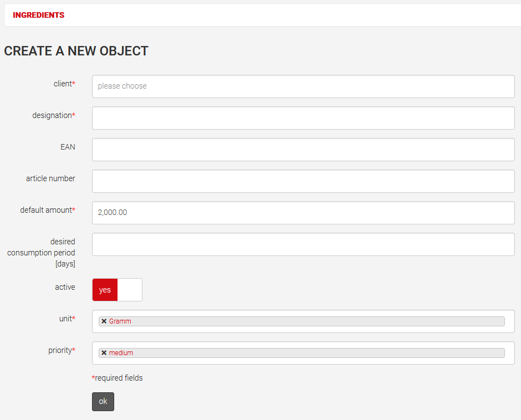Click the active label text
The image size is (521, 420).
tap(65, 287)
